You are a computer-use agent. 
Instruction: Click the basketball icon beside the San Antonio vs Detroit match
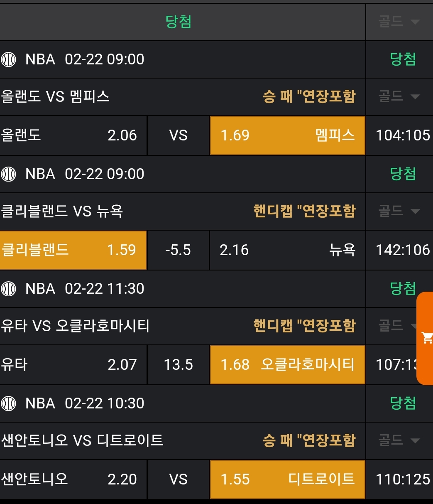tap(8, 403)
